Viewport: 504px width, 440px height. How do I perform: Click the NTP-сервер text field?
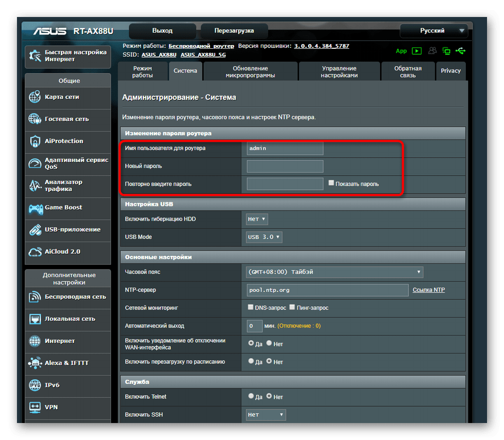[327, 290]
